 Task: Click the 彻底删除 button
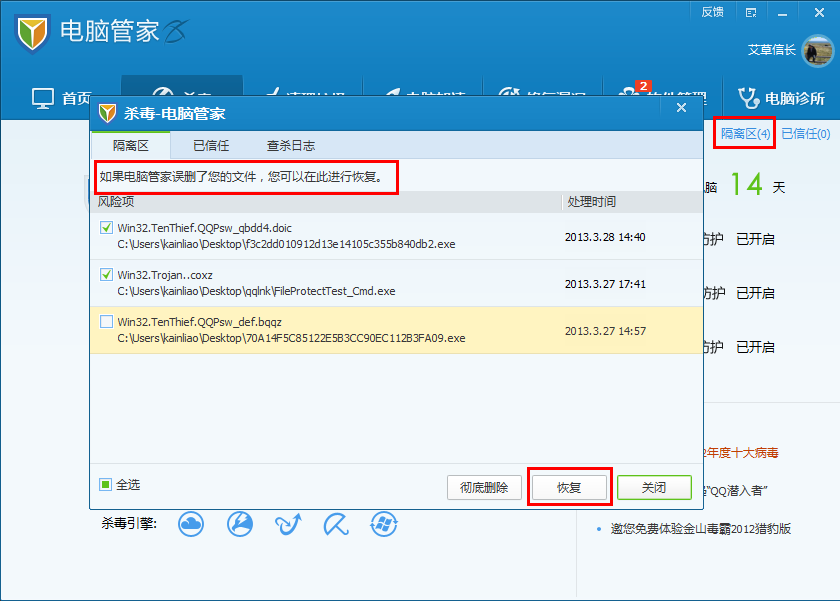click(x=484, y=488)
